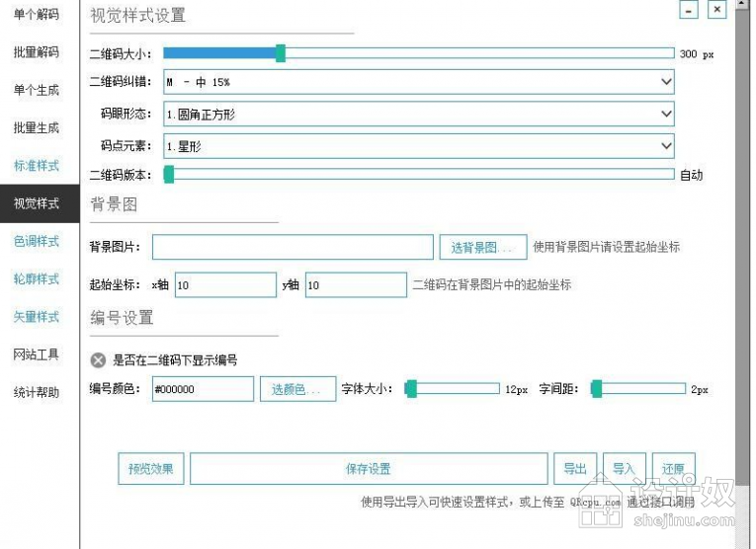756x549 pixels.
Task: Open 矢量样式 settings
Action: [37, 316]
